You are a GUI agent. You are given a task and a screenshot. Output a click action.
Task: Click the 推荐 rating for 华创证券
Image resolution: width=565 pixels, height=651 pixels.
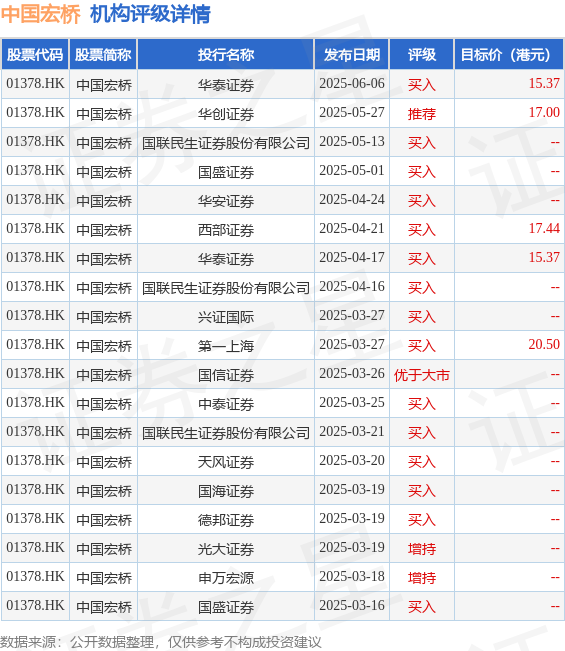[x=421, y=113]
